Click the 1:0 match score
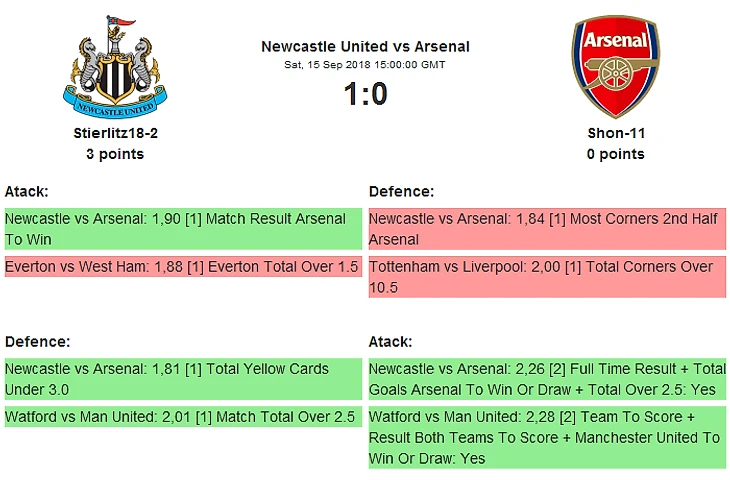Viewport: 730px width, 480px height. tap(365, 94)
